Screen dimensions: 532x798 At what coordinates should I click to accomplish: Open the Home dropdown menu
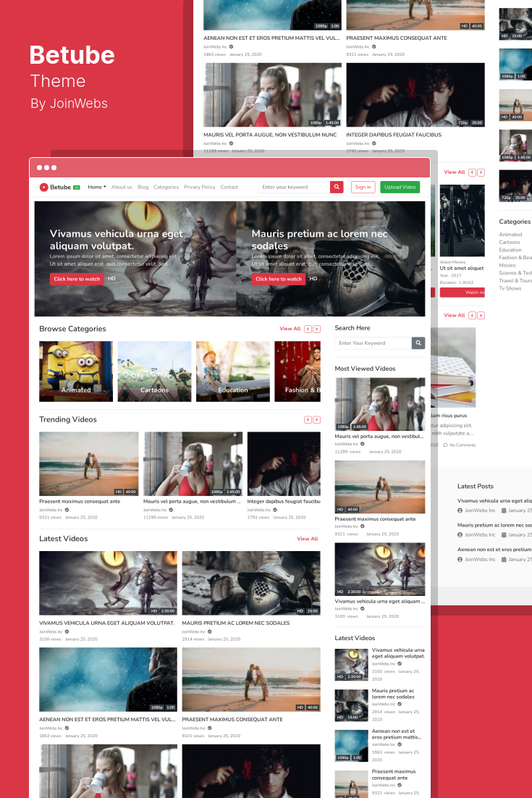[x=97, y=188]
